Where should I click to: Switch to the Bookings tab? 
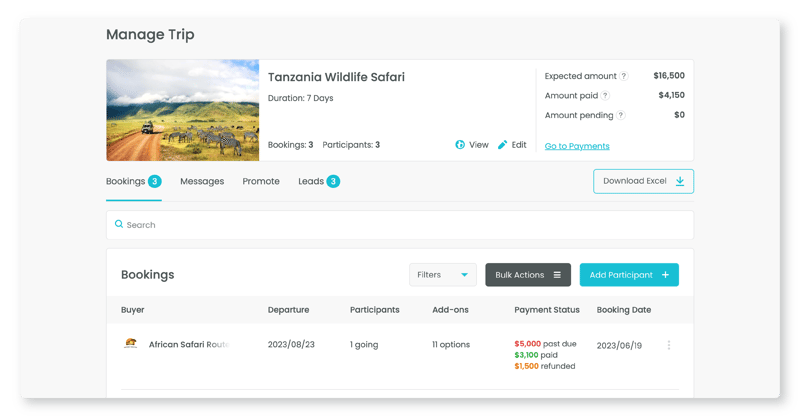tap(126, 181)
